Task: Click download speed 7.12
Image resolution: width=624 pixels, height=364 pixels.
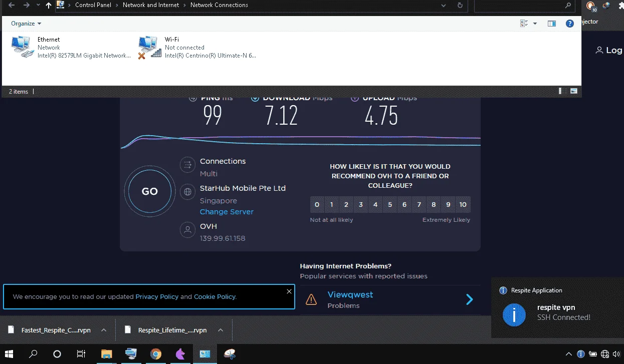Action: (x=281, y=116)
